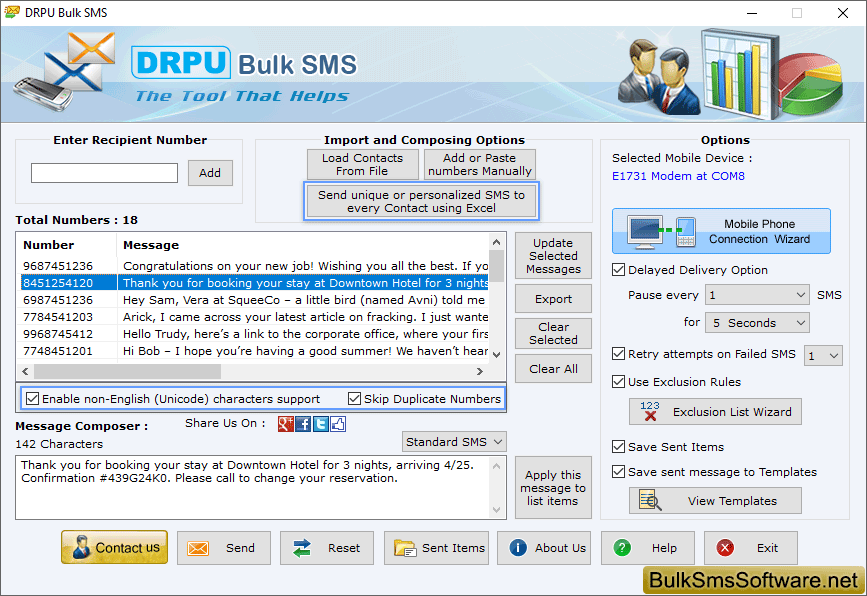867x596 pixels.
Task: Click the thumbs-up like icon
Action: tap(338, 424)
